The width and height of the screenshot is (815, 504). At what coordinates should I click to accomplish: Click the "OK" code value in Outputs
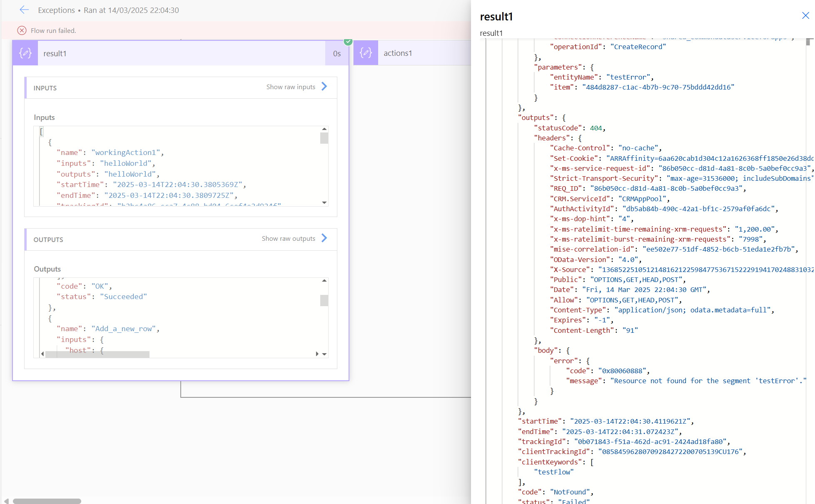pyautogui.click(x=100, y=286)
